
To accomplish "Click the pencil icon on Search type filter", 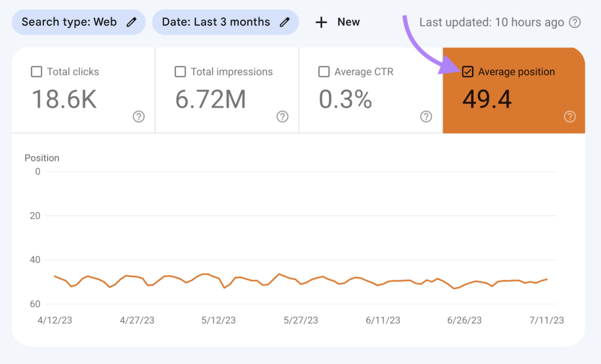I will tap(131, 22).
